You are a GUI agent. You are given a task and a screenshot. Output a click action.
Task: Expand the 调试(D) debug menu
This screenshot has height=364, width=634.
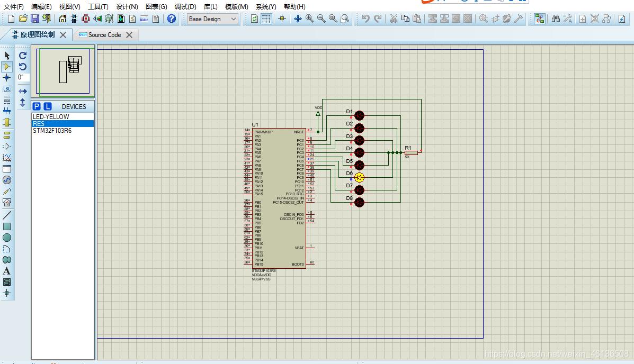point(185,6)
